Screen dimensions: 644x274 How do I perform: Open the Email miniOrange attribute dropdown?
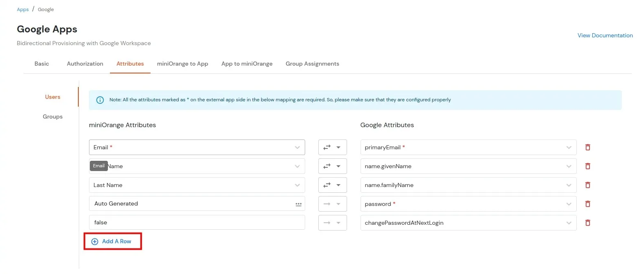click(197, 147)
